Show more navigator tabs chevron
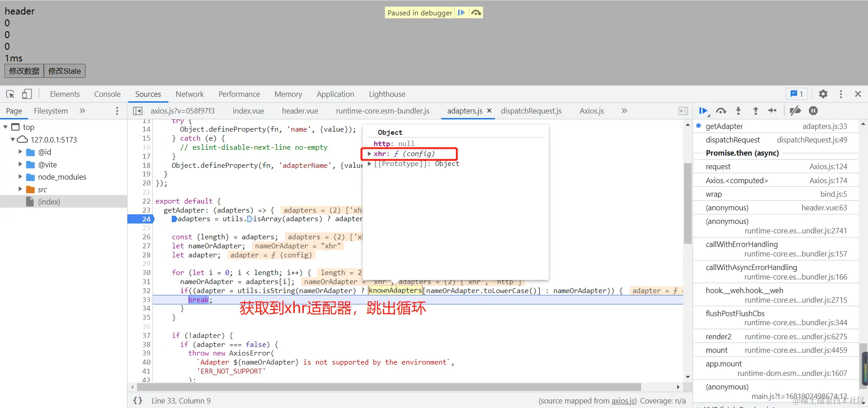This screenshot has width=868, height=408. coord(82,111)
